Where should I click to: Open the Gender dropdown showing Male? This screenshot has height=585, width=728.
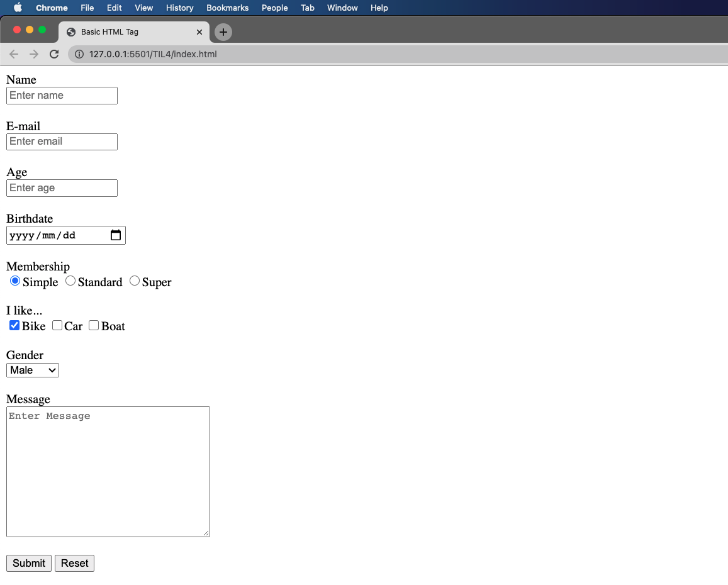pyautogui.click(x=33, y=370)
